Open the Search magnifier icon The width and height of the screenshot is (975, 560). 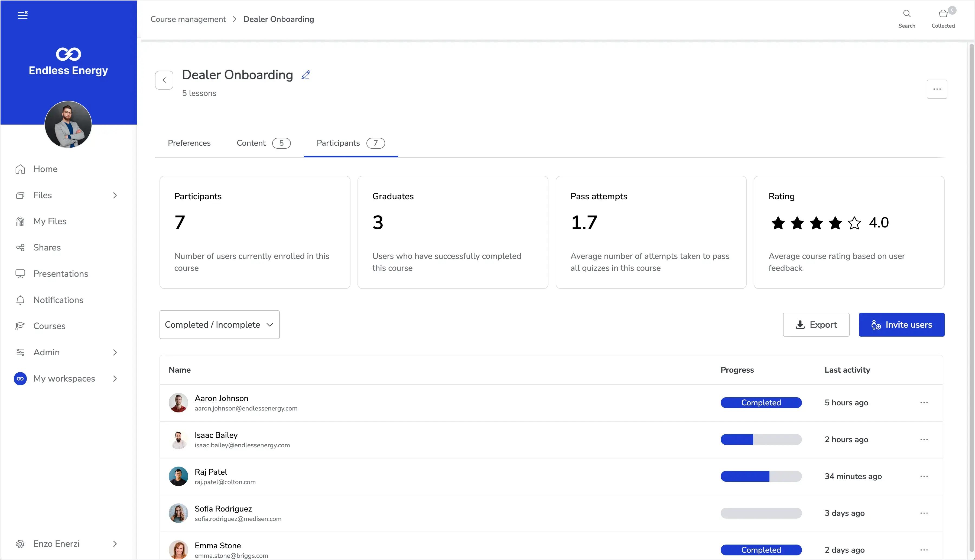tap(906, 14)
